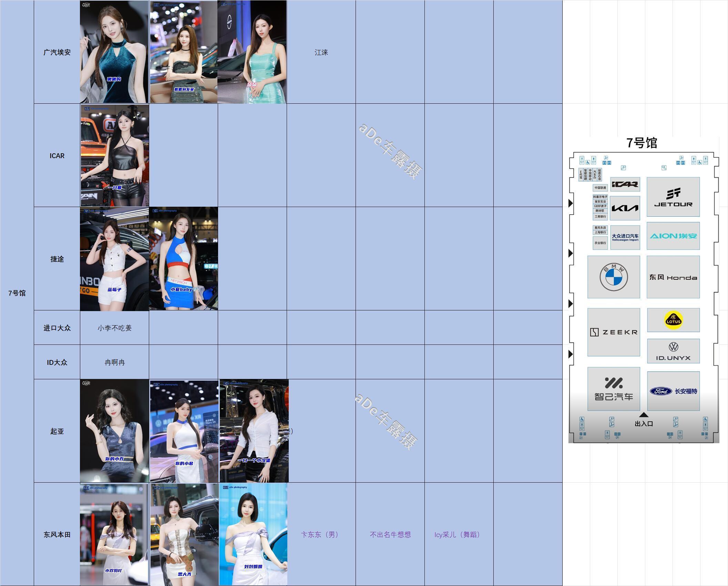Screen dimensions: 728x586
Task: Select the ID大众 brand cell
Action: click(57, 362)
